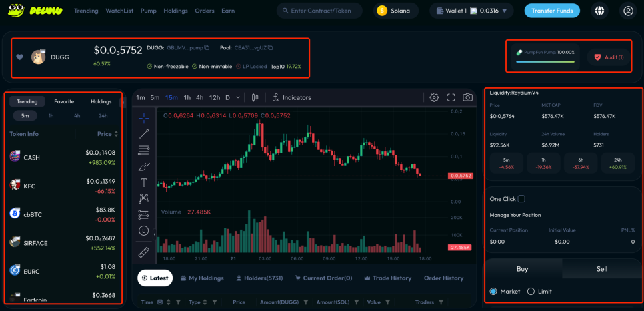Open the user profile icon
Viewport: 644px width, 311px height.
click(x=628, y=11)
